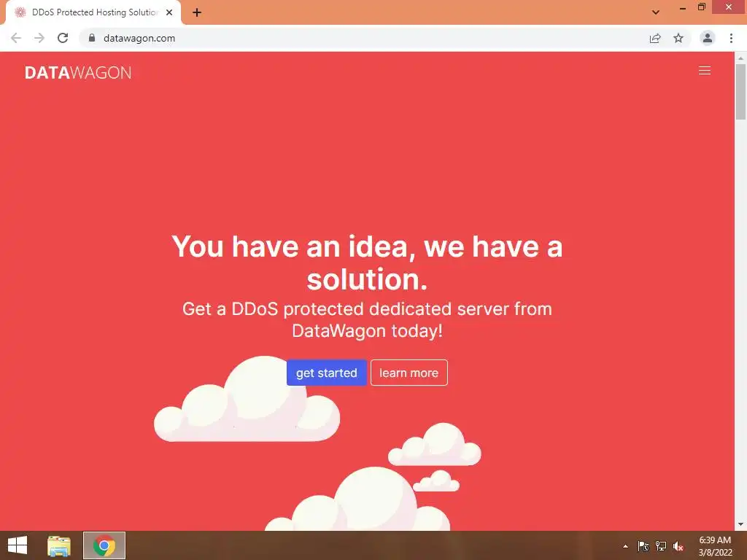Share this page icon in address bar
Viewport: 747px width, 560px height.
[655, 38]
